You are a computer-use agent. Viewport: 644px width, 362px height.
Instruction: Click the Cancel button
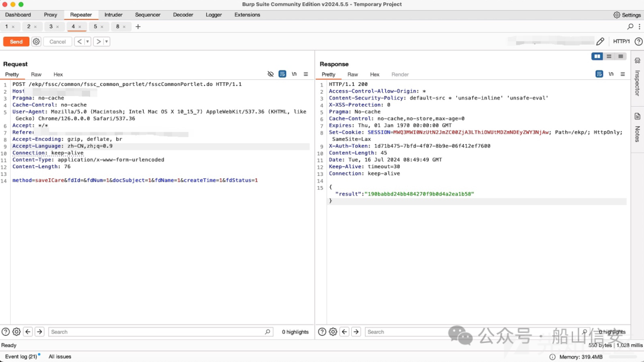(x=57, y=42)
